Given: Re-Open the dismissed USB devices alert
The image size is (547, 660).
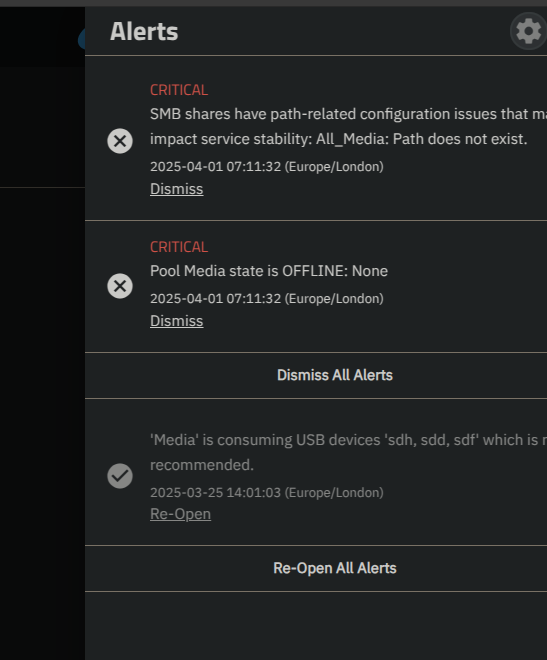Looking at the screenshot, I should pos(181,514).
